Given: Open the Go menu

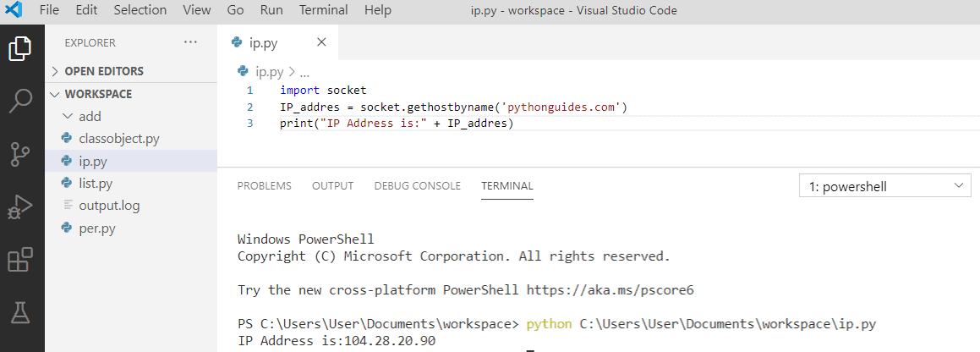Looking at the screenshot, I should tap(236, 10).
